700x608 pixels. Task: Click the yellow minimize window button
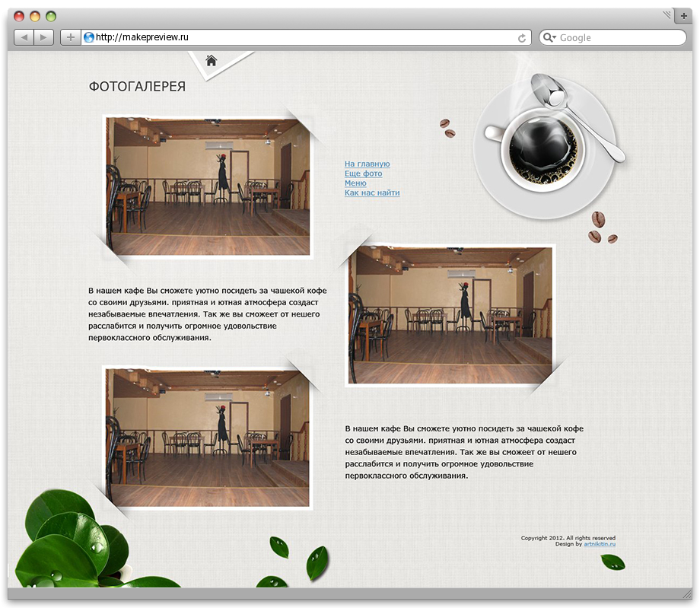coord(35,17)
